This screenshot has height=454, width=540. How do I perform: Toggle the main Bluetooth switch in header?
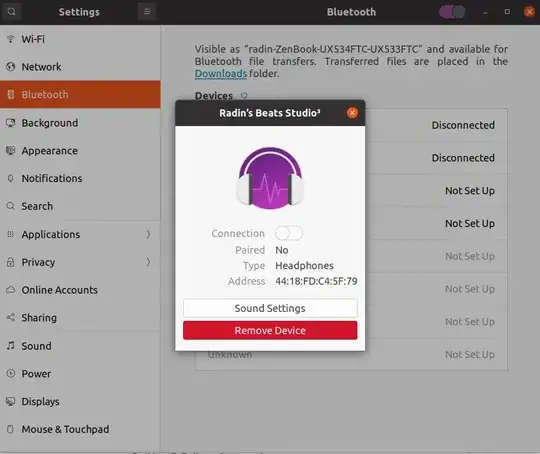pos(452,12)
